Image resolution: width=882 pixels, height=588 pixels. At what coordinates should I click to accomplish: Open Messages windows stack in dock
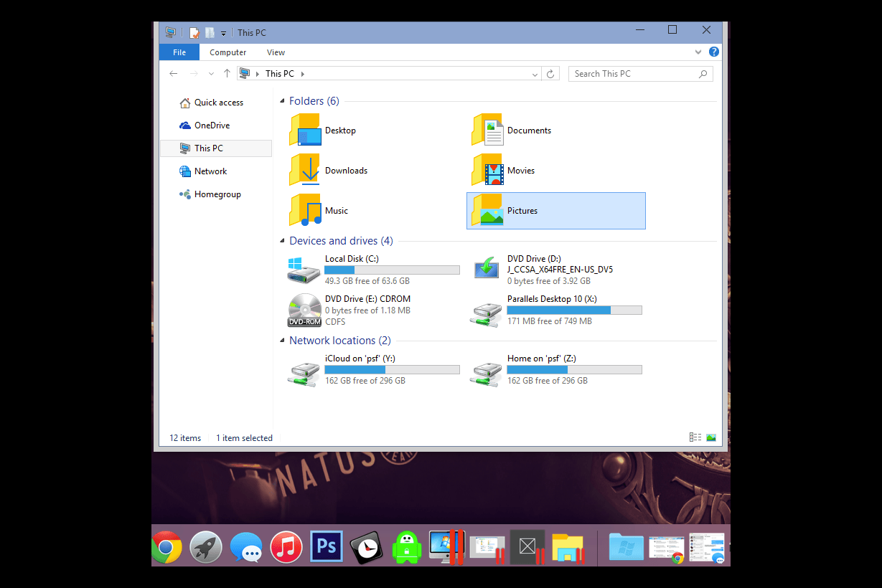point(708,548)
